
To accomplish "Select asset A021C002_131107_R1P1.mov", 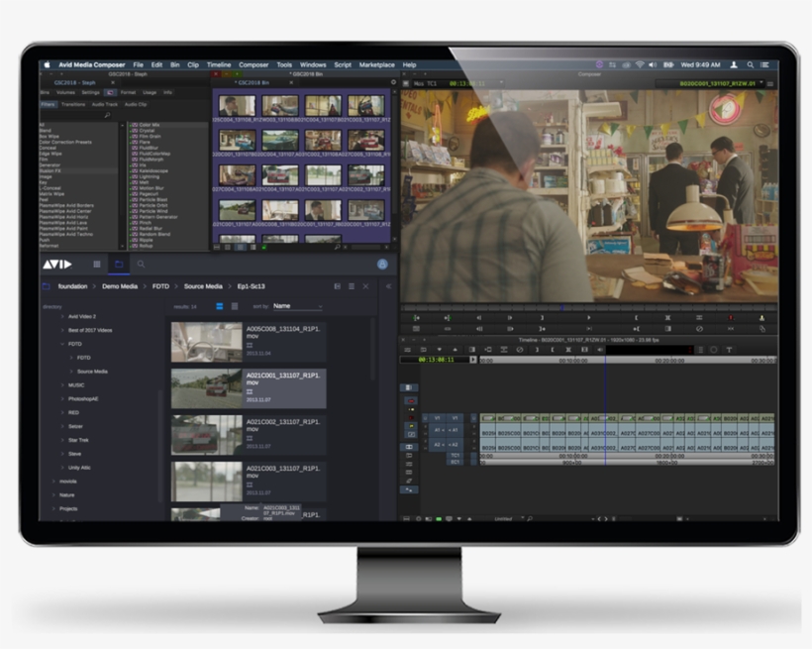I will 249,435.
